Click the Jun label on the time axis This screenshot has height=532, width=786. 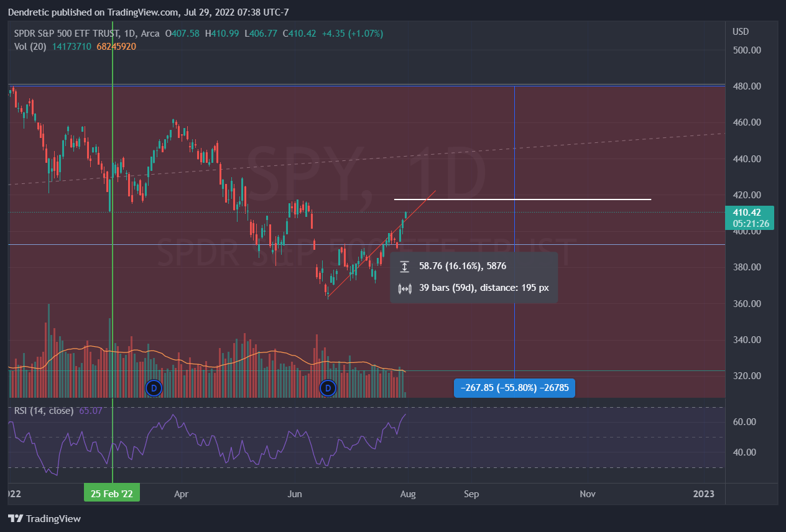coord(295,494)
